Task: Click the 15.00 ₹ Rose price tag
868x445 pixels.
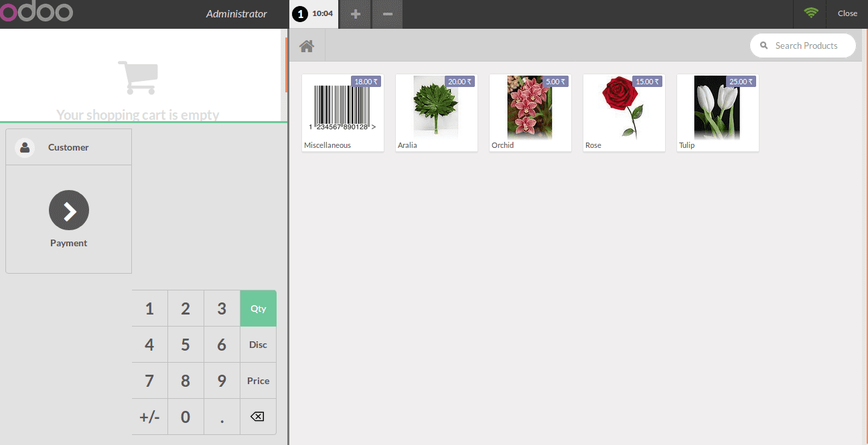Action: (647, 82)
